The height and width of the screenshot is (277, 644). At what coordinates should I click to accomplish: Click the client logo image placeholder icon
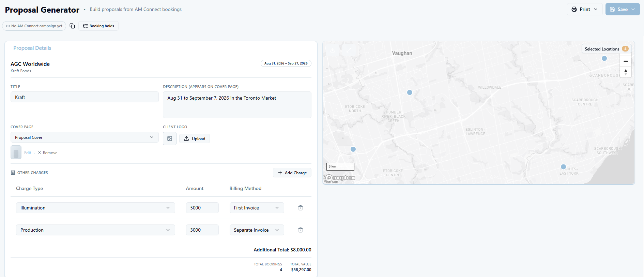170,138
